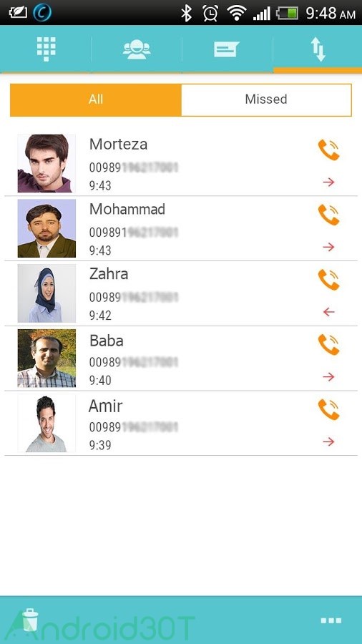
Task: Call Morteza using the phone icon
Action: point(329,150)
